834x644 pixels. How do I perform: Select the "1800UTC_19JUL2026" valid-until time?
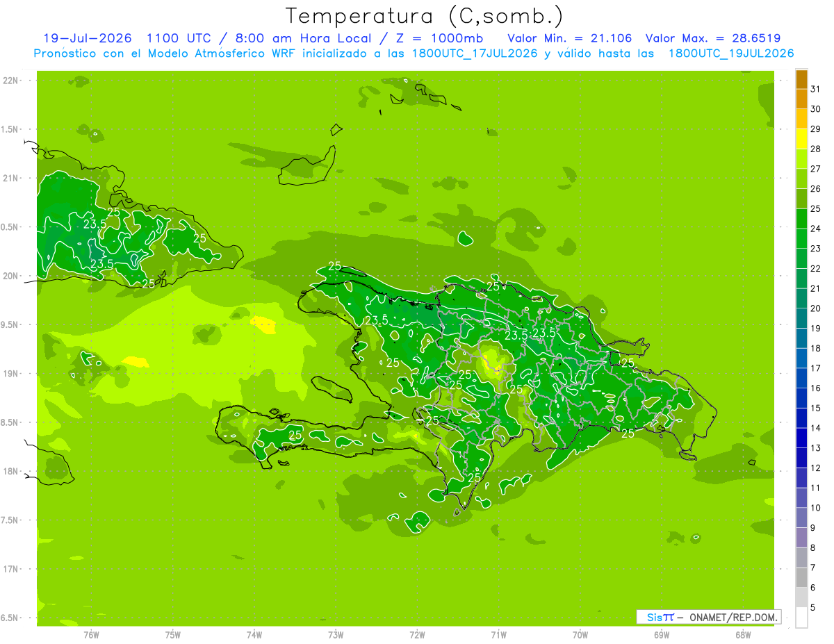731,53
